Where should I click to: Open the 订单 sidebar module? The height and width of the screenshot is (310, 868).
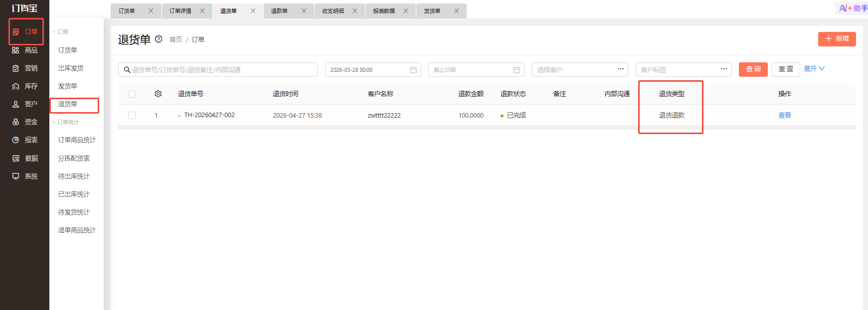pos(25,32)
